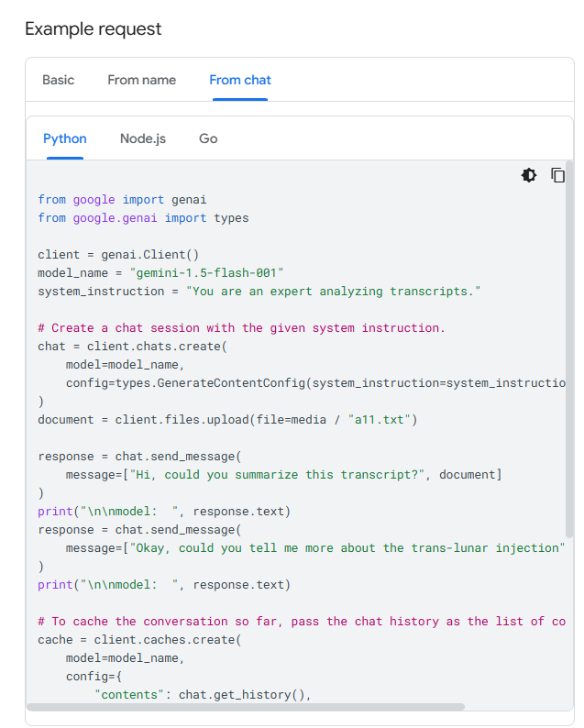This screenshot has width=584, height=728.
Task: Click the "a11.txt" file name string
Action: coord(382,419)
